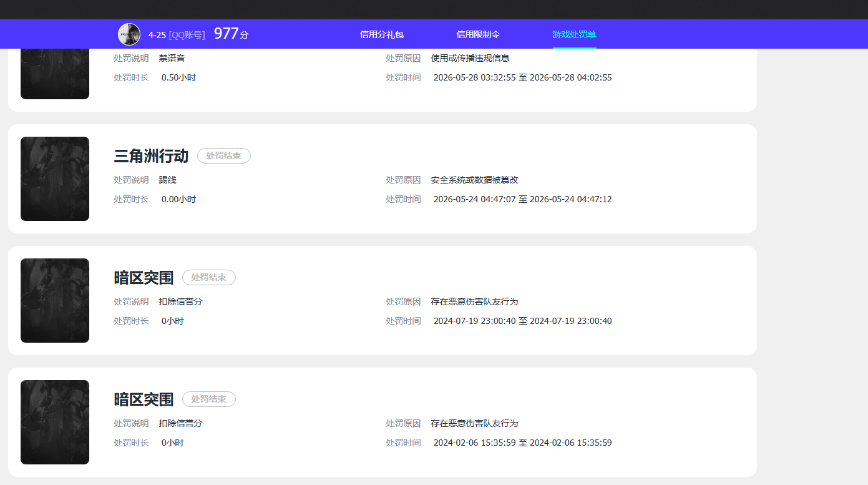Click the thumbnail of the 2024-07-19 暗区突围 record
Image resolution: width=868 pixels, height=485 pixels.
[55, 300]
